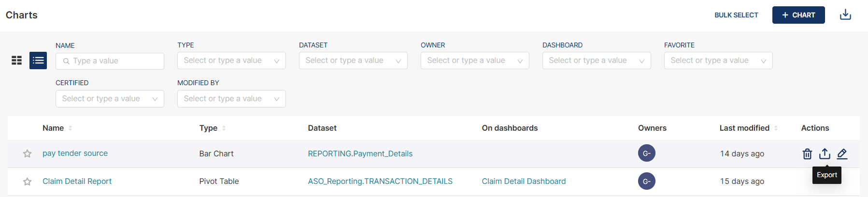Edit the pay tender source chart
Image resolution: width=868 pixels, height=197 pixels.
[842, 154]
